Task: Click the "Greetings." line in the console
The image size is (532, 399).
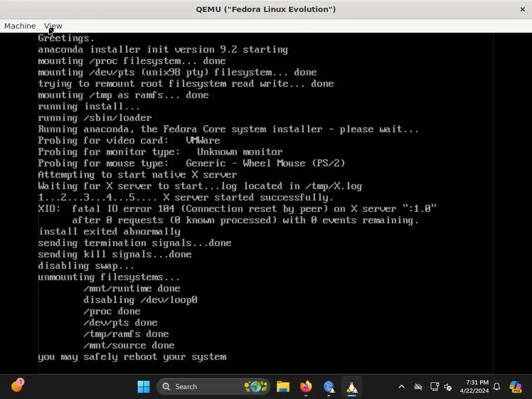Action: pos(66,38)
